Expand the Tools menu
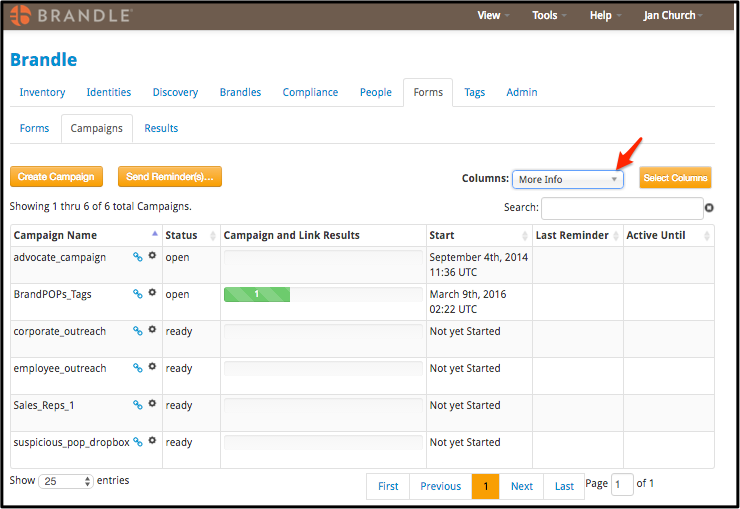 (549, 16)
